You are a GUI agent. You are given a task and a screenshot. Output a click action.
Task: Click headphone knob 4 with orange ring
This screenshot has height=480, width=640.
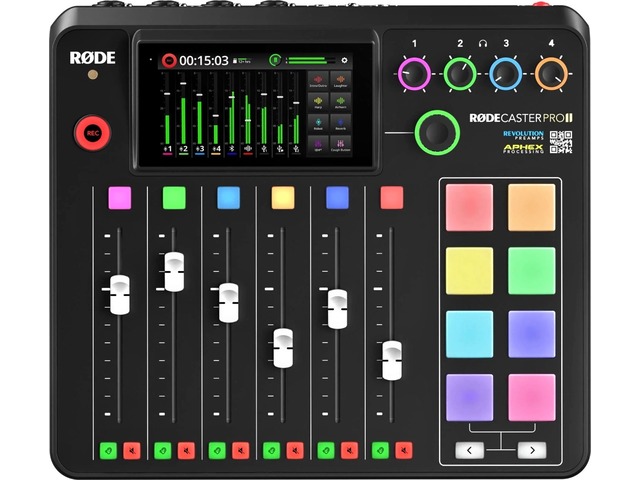pyautogui.click(x=551, y=74)
